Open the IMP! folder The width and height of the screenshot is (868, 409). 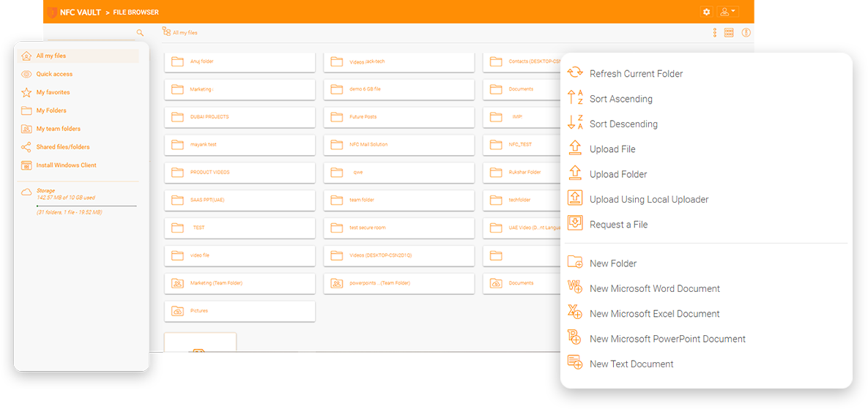tap(522, 117)
